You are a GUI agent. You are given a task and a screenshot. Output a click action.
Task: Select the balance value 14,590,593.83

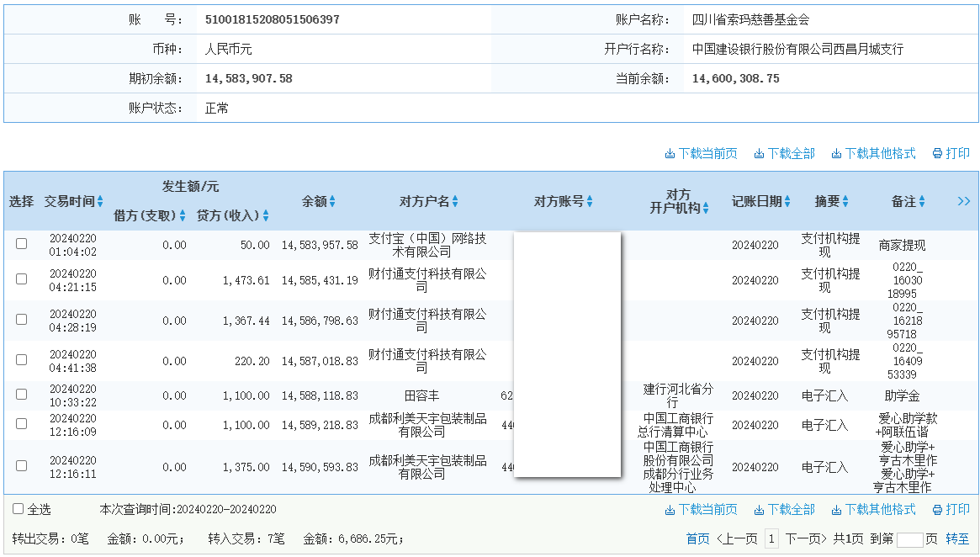(320, 467)
